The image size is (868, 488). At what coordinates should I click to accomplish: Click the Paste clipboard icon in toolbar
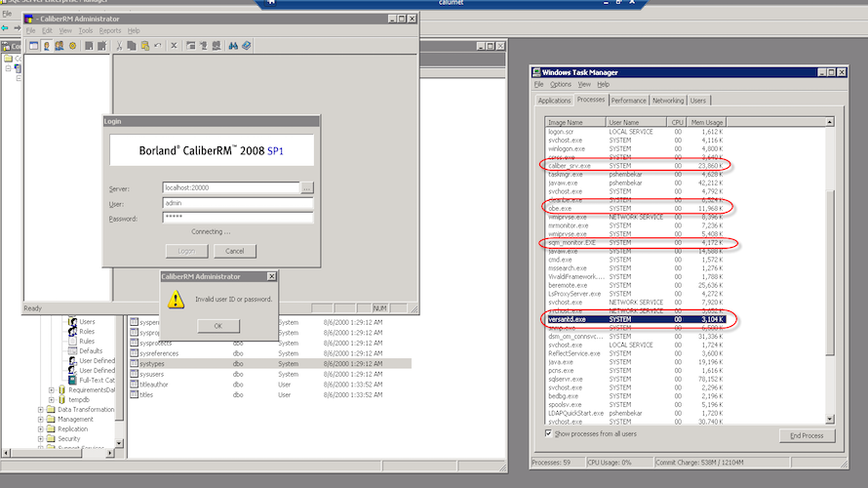[144, 45]
